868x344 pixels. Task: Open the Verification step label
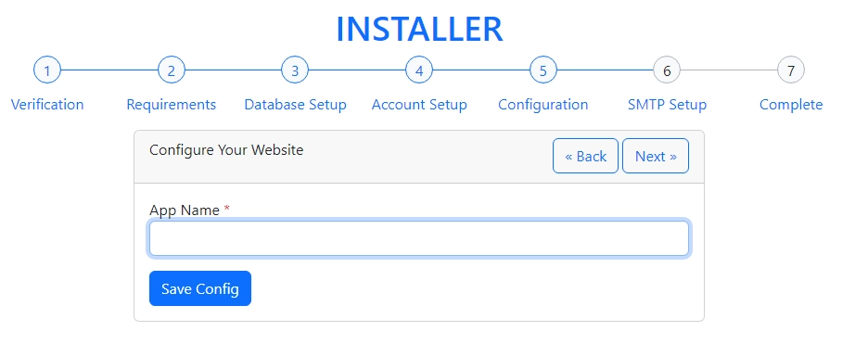(x=47, y=105)
